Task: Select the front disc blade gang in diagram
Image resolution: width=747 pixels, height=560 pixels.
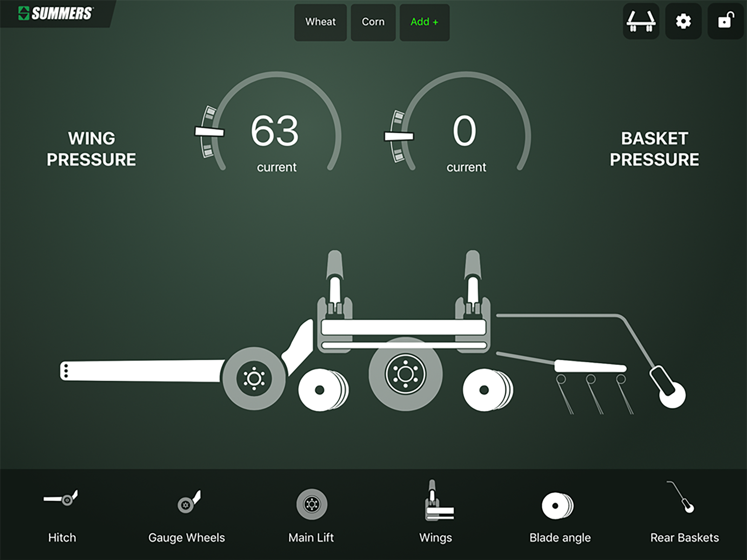Action: 323,390
